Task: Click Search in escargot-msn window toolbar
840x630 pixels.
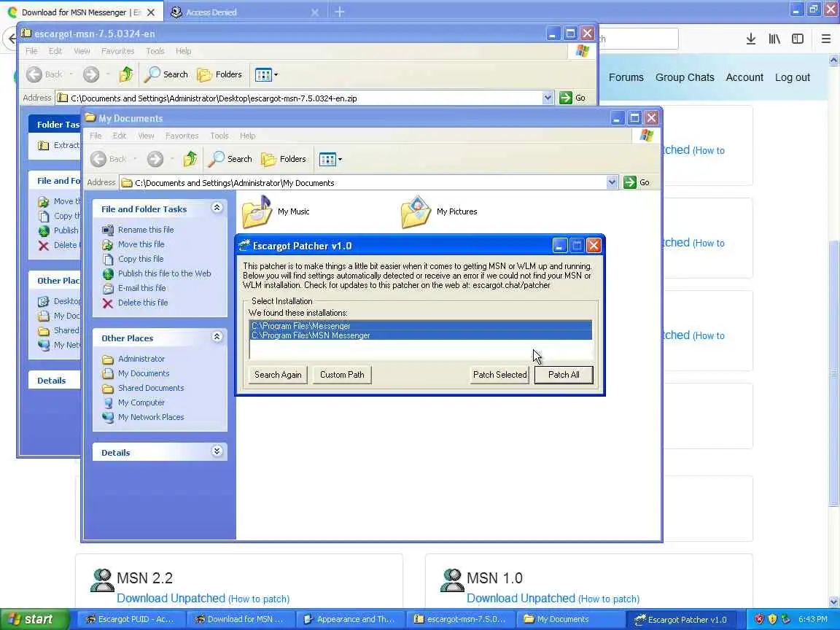Action: click(x=166, y=74)
